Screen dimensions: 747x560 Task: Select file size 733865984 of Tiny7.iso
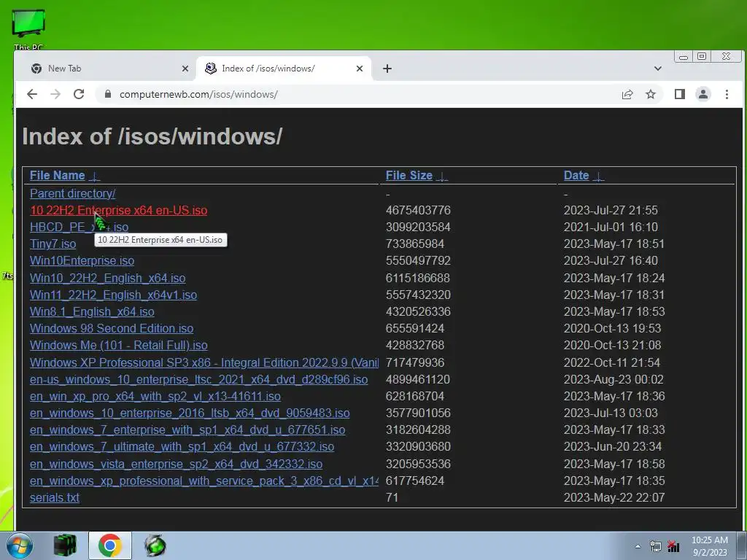click(x=414, y=244)
